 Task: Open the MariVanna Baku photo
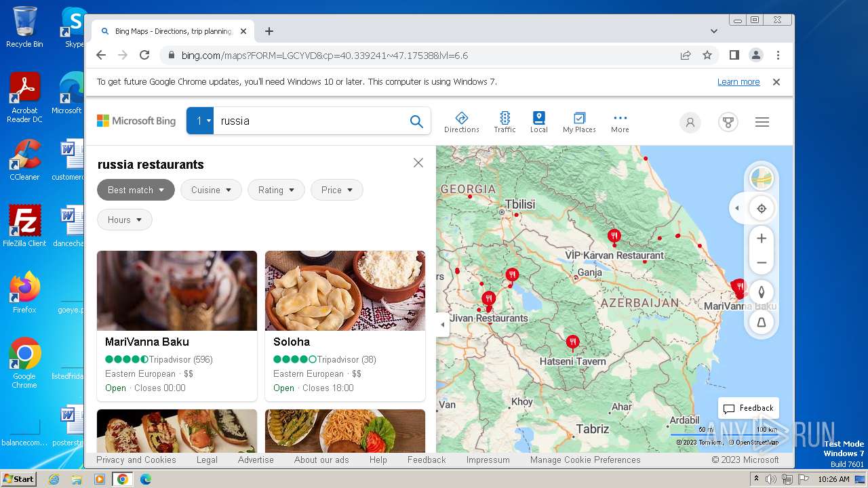pos(177,291)
